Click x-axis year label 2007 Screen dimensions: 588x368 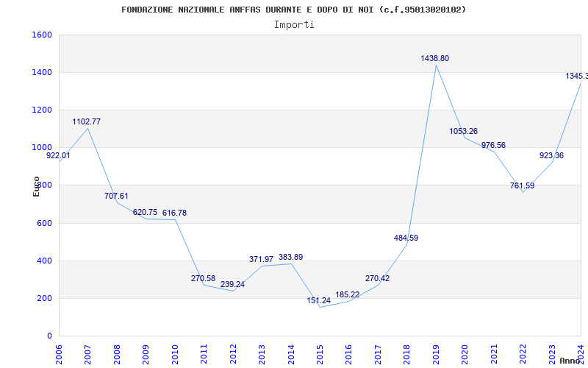point(87,354)
